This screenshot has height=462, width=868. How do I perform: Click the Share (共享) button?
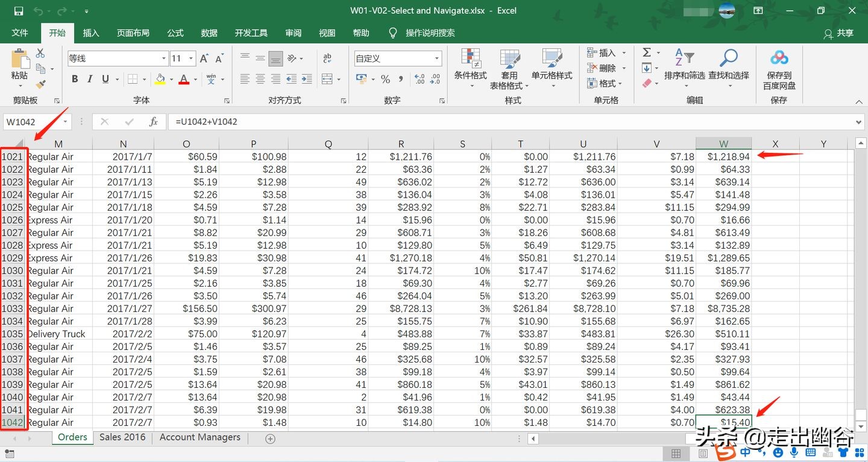[x=839, y=33]
